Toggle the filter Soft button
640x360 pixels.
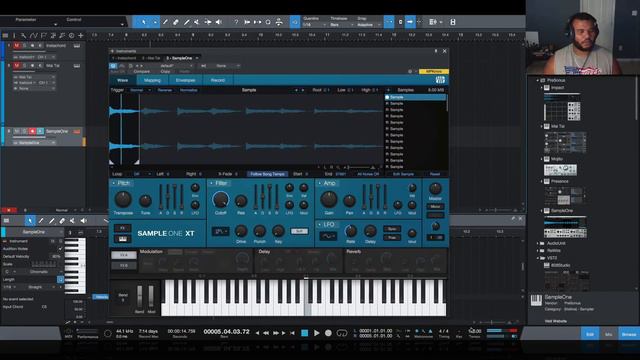(x=299, y=231)
